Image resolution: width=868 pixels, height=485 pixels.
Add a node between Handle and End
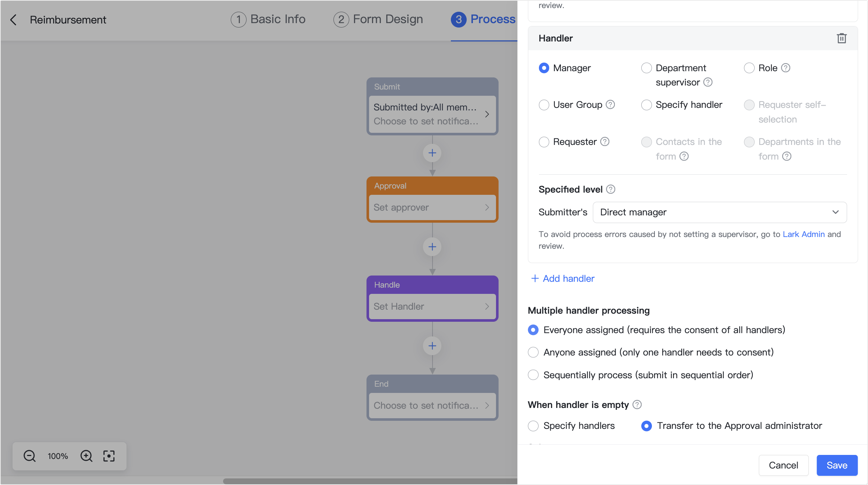point(432,346)
